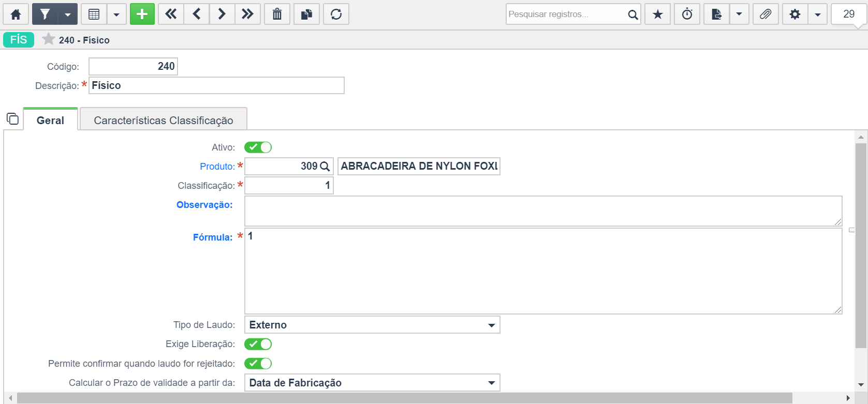The width and height of the screenshot is (868, 404).
Task: Toggle the Ativo switch
Action: click(258, 147)
